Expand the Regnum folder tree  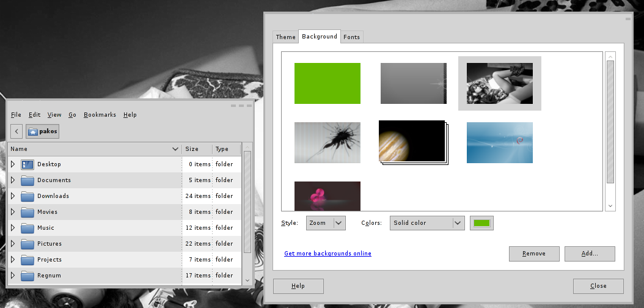click(13, 276)
